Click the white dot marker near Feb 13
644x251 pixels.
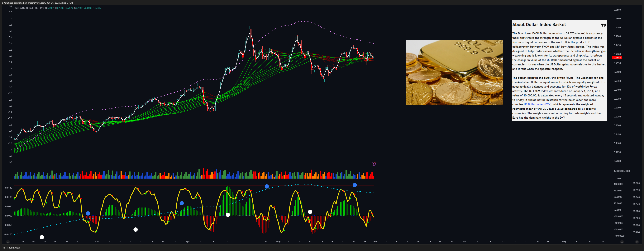coord(42,237)
